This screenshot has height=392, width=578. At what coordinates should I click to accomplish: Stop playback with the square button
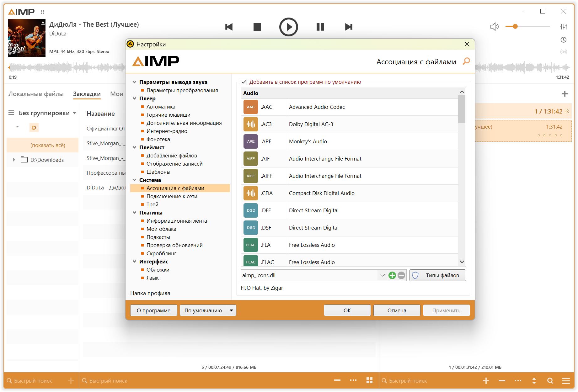pyautogui.click(x=257, y=27)
